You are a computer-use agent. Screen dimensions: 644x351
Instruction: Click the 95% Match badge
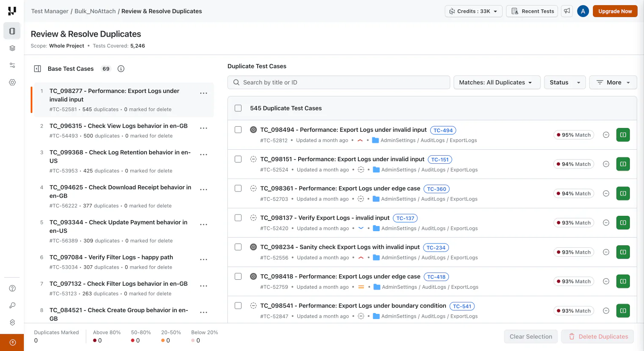click(574, 135)
